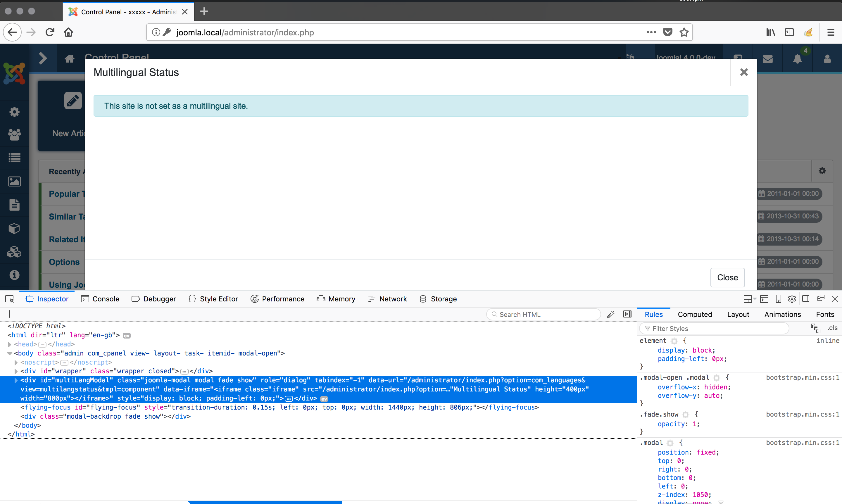Select the Animations sidebar tab

coord(782,315)
